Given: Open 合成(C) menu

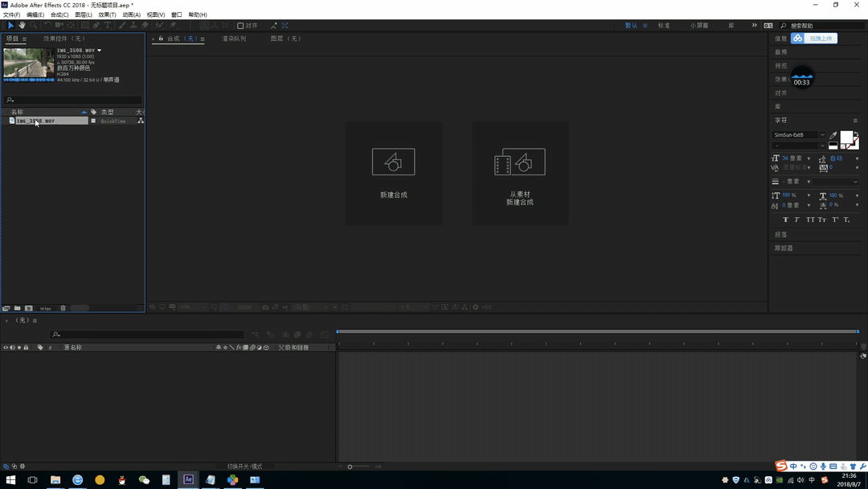Looking at the screenshot, I should [x=59, y=15].
